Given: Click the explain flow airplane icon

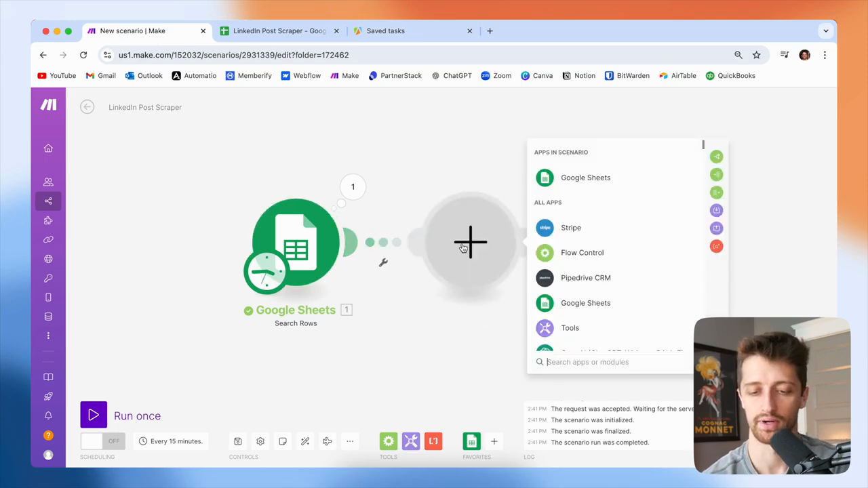Looking at the screenshot, I should click(x=328, y=441).
